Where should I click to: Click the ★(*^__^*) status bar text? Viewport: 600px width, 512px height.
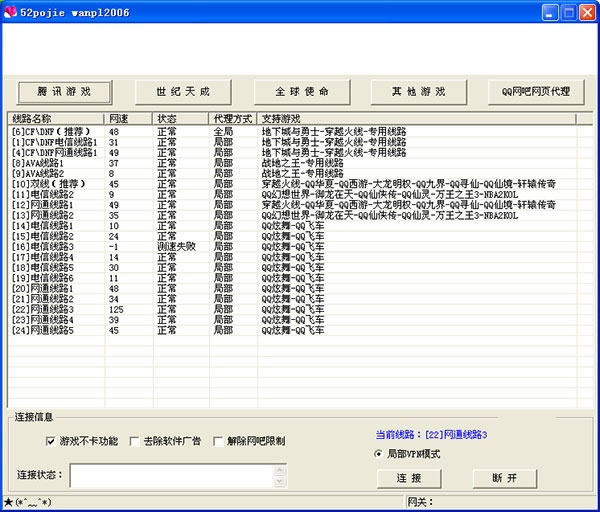pos(28,502)
